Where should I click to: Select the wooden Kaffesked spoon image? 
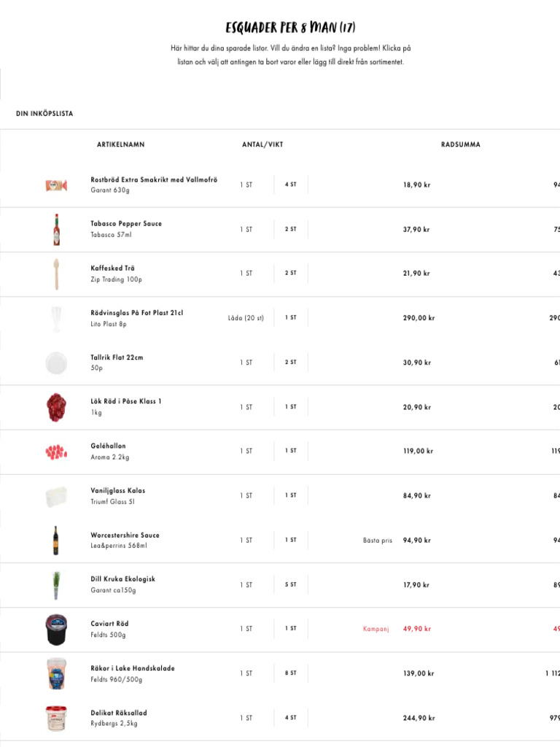click(56, 274)
